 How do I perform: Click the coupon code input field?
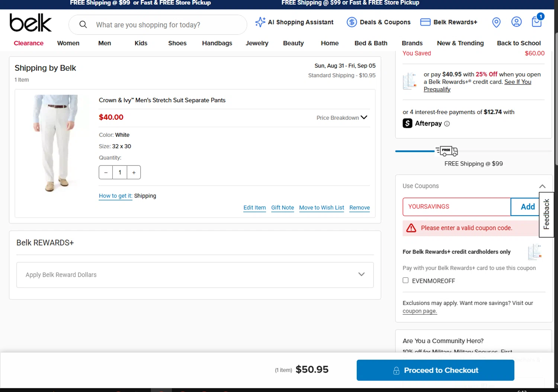point(456,207)
